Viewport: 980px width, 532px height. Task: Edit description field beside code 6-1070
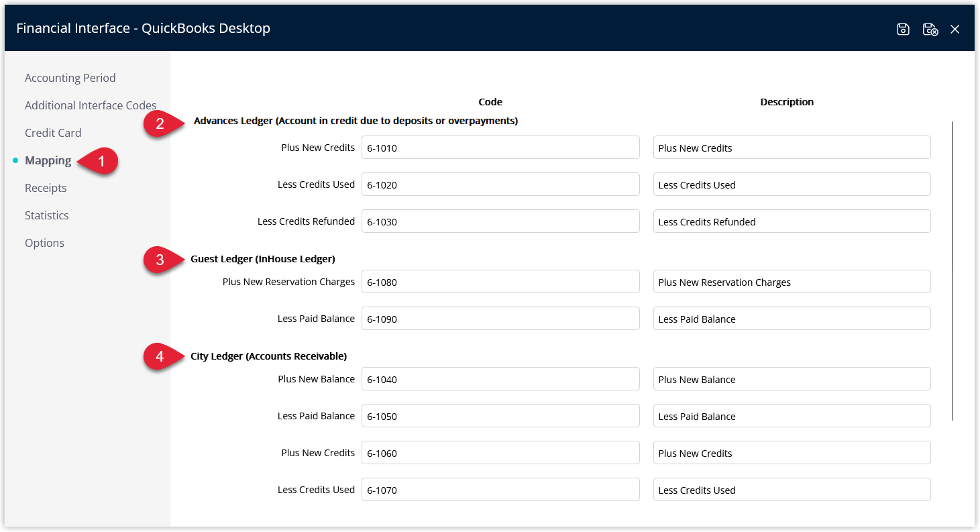(792, 490)
